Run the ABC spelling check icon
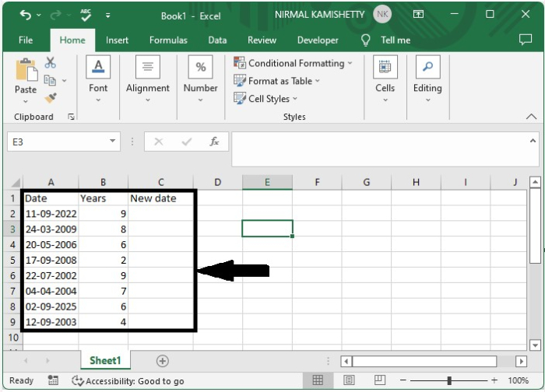This screenshot has width=545, height=392. point(86,15)
